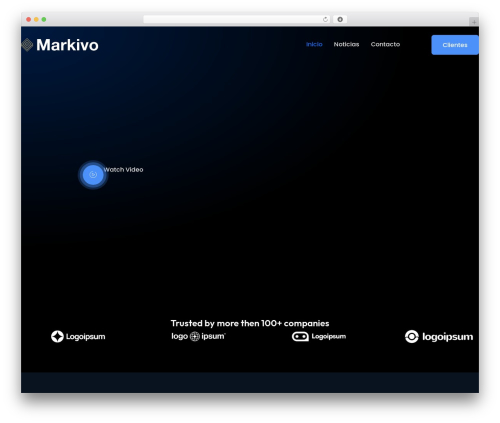Open the Markivo site title link
This screenshot has width=500, height=423.
tap(67, 45)
